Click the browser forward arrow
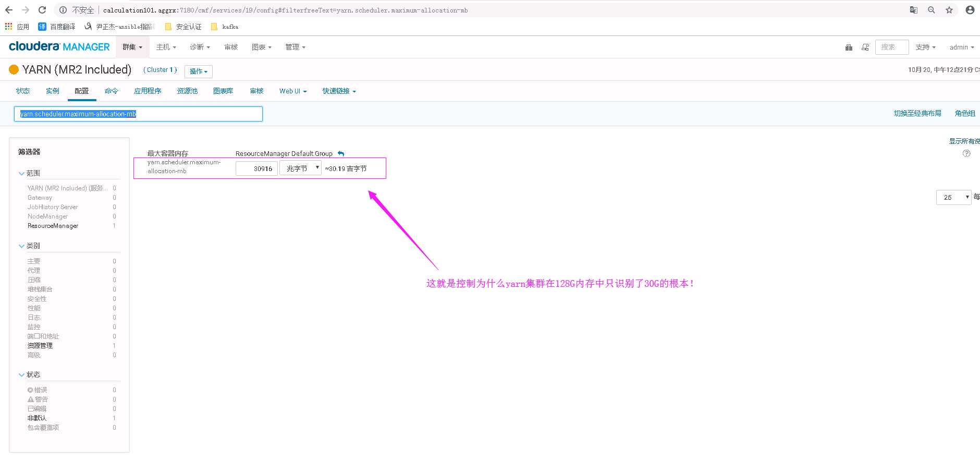The width and height of the screenshot is (980, 460). point(26,10)
